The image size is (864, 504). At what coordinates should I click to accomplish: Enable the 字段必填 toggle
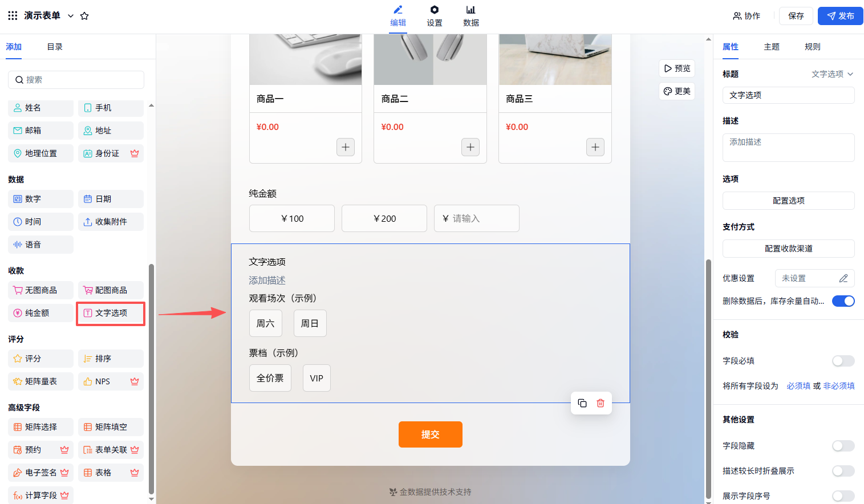[x=843, y=361]
